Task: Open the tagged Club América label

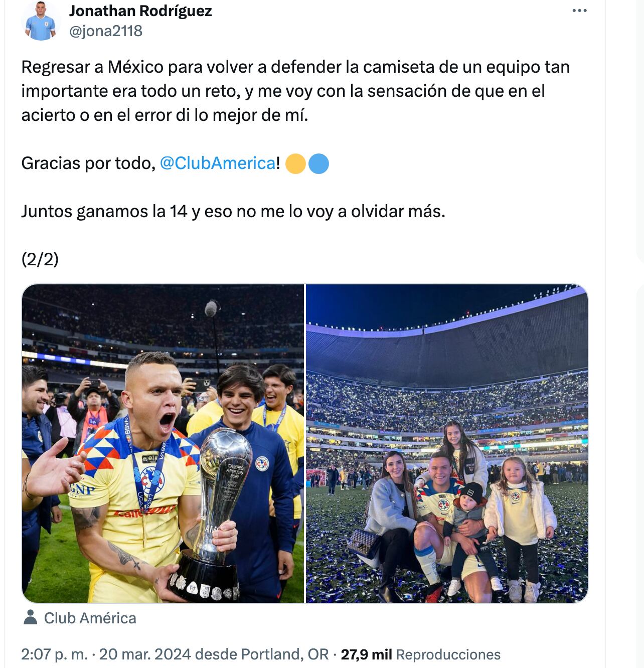Action: pyautogui.click(x=90, y=618)
